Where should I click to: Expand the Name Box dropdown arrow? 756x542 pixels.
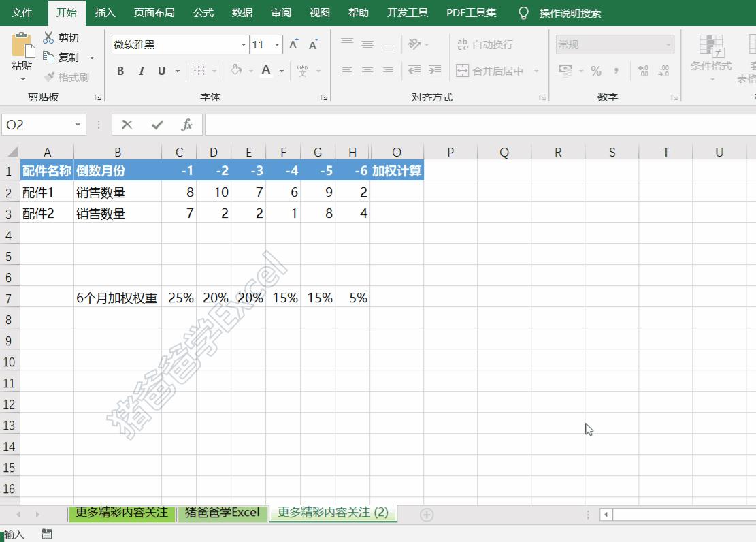78,125
